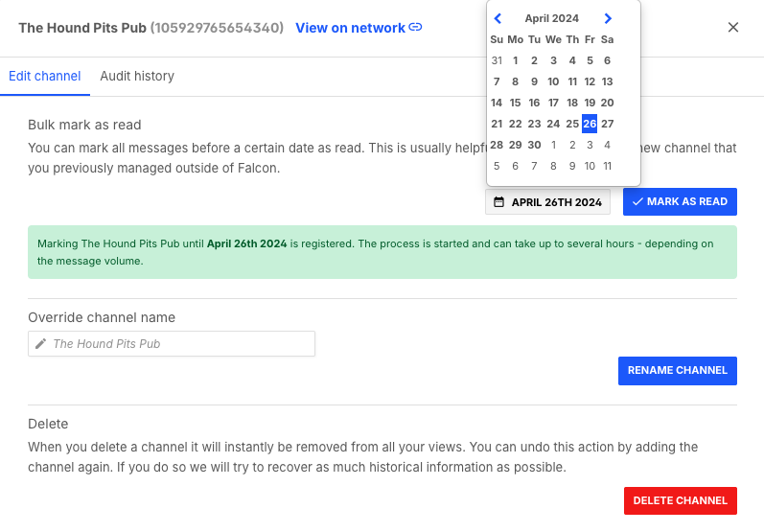The height and width of the screenshot is (532, 764).
Task: Click the Rename Channel button
Action: tap(678, 371)
